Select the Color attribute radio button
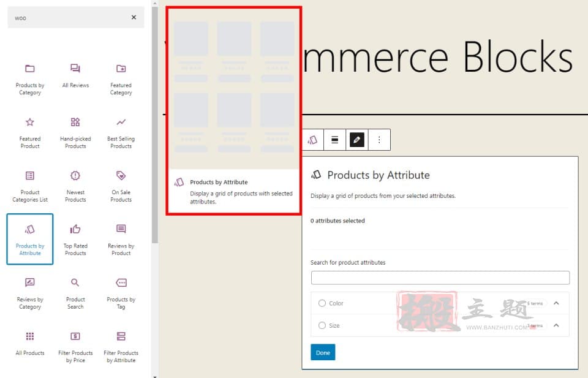 [322, 303]
